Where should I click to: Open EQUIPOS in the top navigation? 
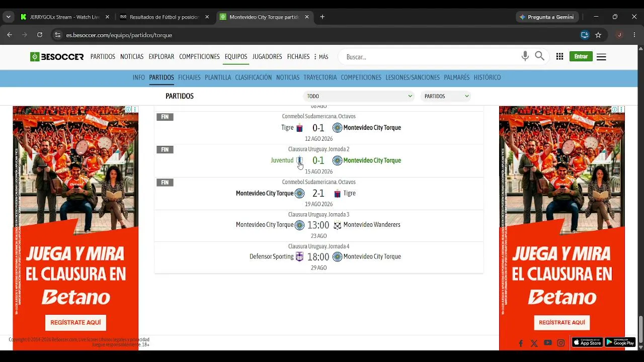(x=236, y=57)
